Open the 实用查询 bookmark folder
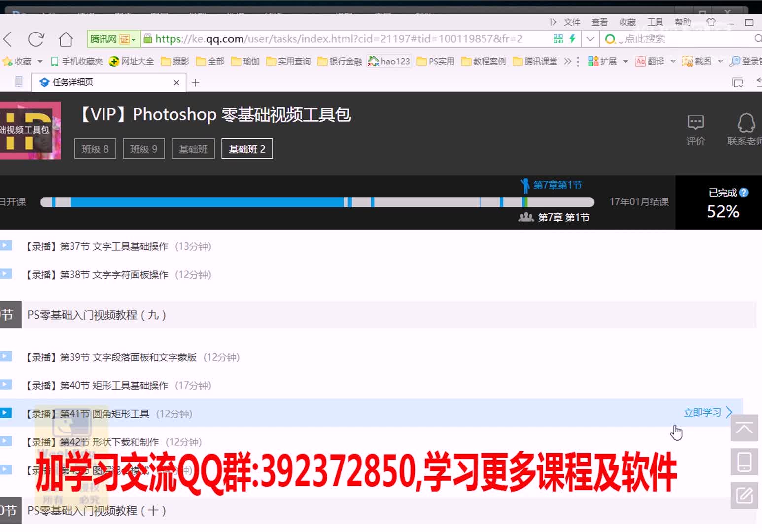 (x=289, y=61)
